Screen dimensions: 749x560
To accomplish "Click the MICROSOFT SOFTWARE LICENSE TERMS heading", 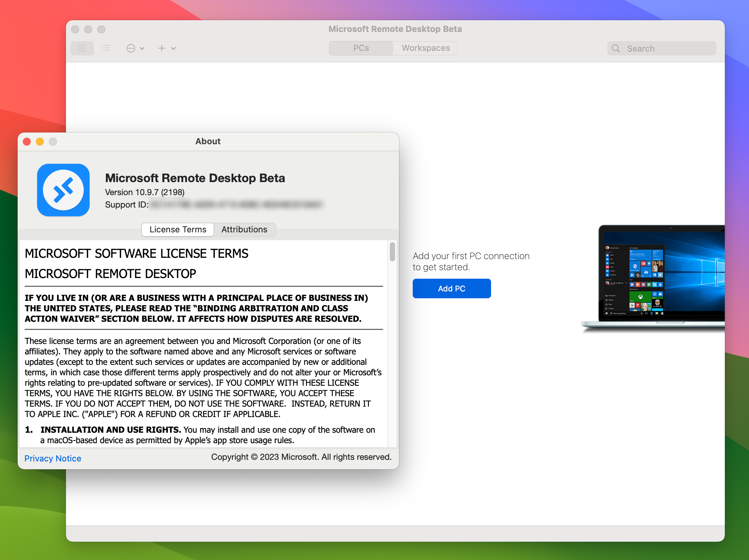I will pos(136,254).
